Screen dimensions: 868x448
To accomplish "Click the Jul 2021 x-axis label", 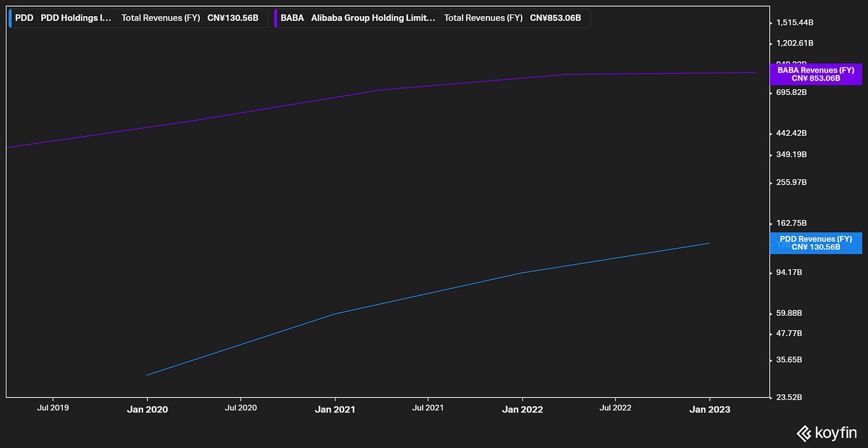I will [427, 408].
